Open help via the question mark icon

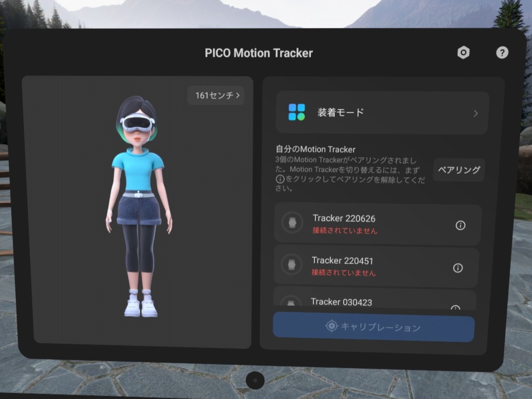click(502, 53)
